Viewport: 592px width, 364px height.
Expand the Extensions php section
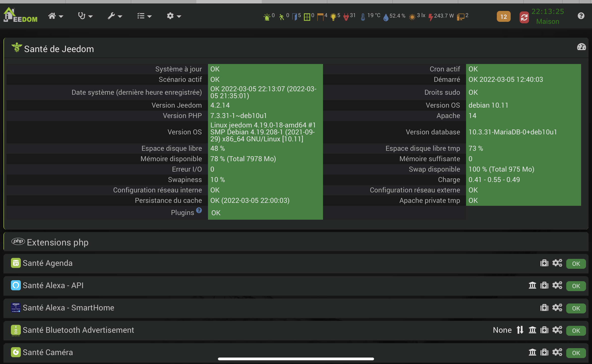58,242
